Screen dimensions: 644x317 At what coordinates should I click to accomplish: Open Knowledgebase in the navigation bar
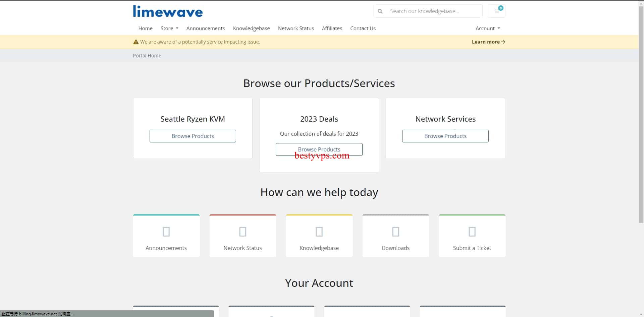click(x=251, y=28)
